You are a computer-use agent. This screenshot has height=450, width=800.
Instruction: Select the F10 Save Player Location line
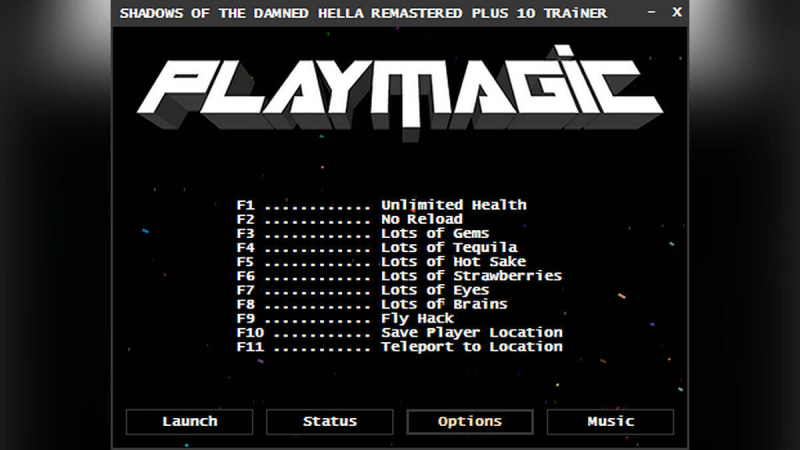(399, 333)
